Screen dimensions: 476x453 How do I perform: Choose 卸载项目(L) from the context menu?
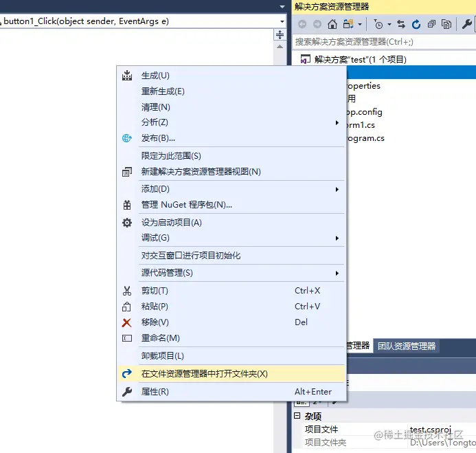click(231, 356)
